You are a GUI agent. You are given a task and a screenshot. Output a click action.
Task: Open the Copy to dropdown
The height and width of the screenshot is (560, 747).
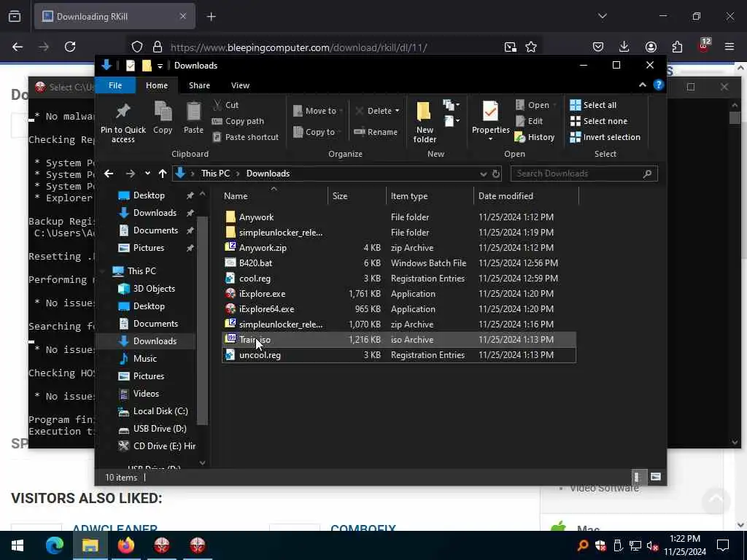pos(317,132)
